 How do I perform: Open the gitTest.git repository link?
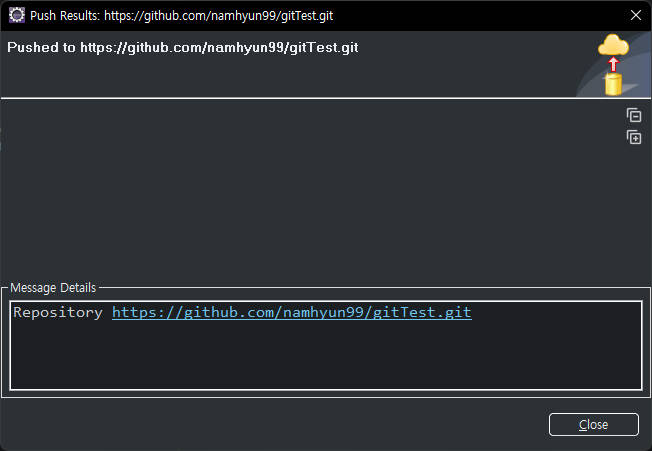point(291,312)
